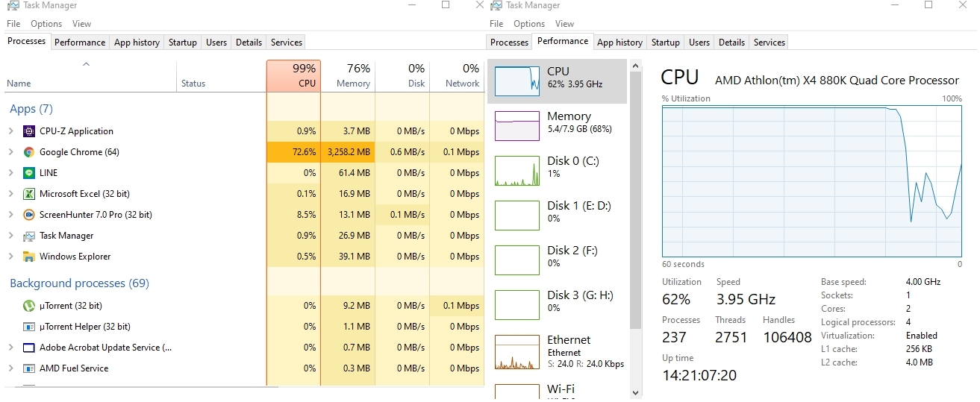Click the CPU-Z Application icon
The height and width of the screenshot is (402, 980).
click(x=29, y=131)
